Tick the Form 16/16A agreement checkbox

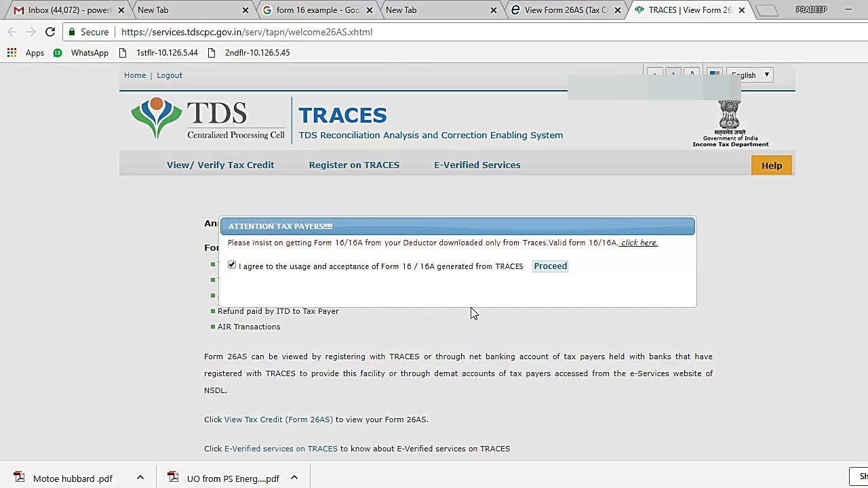[x=232, y=265]
